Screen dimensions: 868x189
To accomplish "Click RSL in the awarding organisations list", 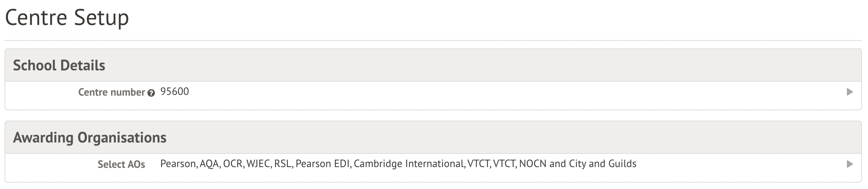I will coord(282,164).
